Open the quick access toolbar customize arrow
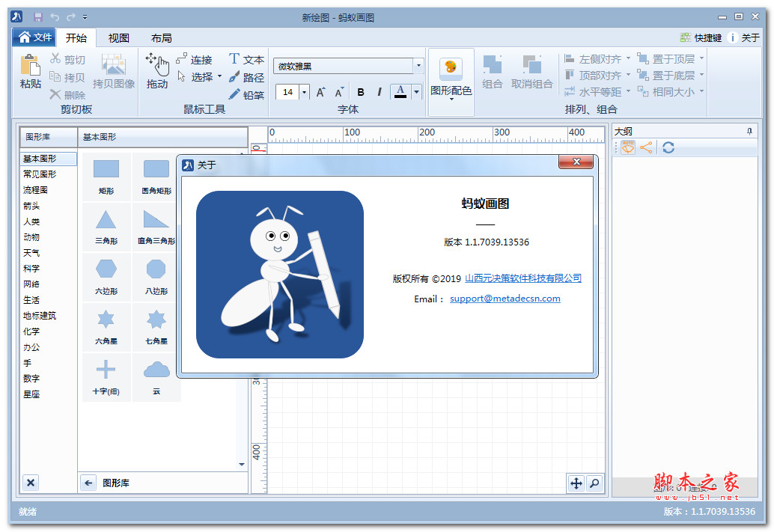Viewport: 774px width, 532px height. point(85,17)
